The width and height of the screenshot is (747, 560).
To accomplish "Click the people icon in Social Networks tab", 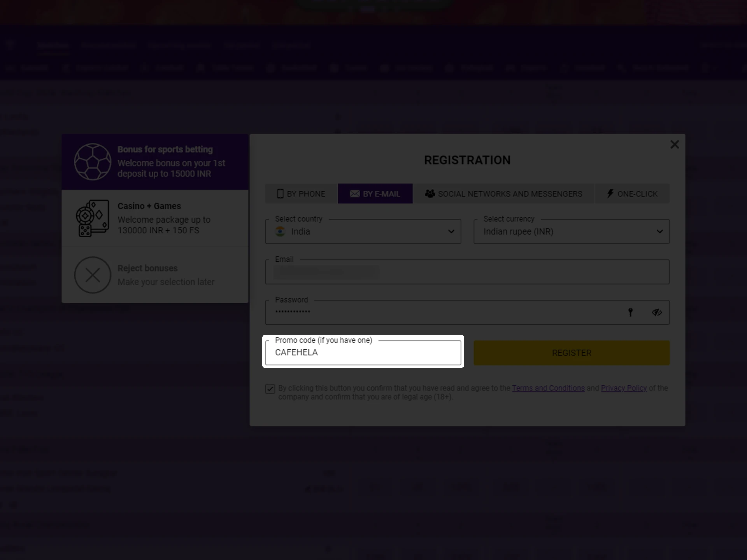I will (430, 194).
